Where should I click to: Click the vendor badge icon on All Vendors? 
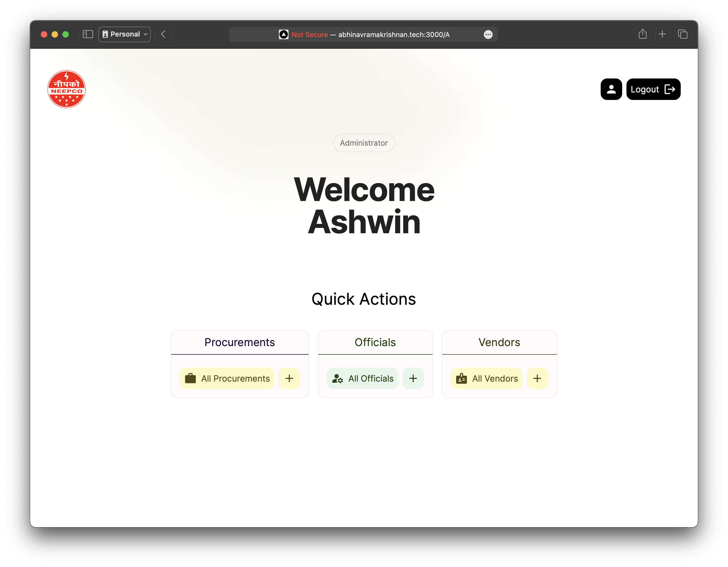461,378
